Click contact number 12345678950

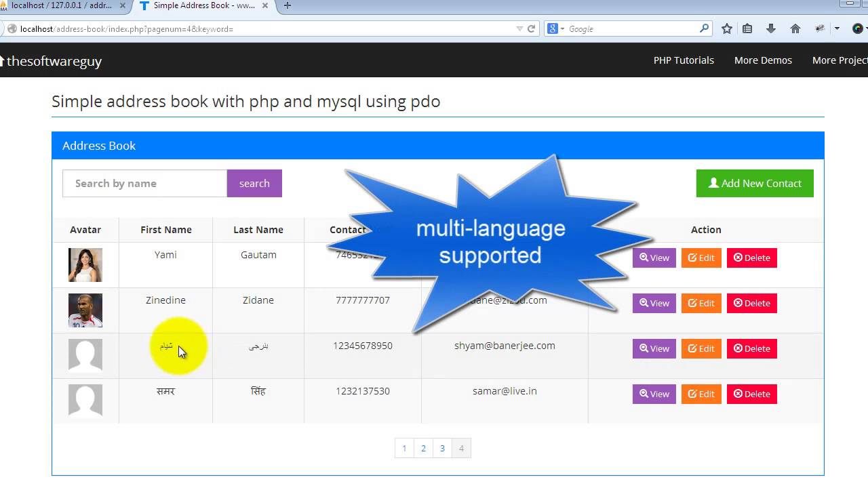tap(363, 346)
